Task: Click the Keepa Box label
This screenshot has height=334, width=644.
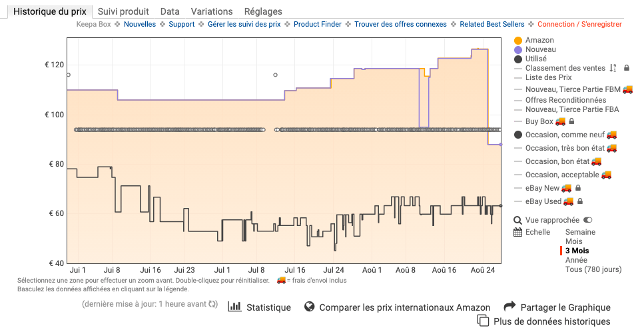Action: click(x=94, y=24)
